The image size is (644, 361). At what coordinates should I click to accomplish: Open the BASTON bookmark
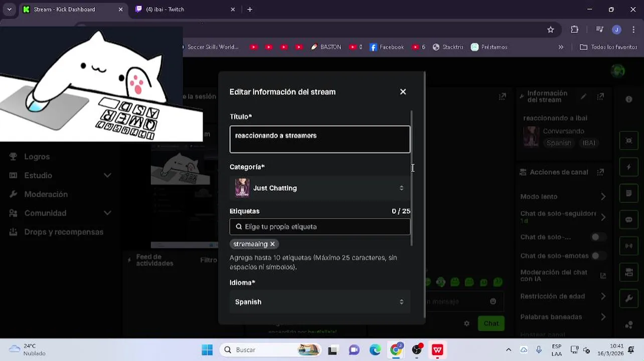[326, 47]
